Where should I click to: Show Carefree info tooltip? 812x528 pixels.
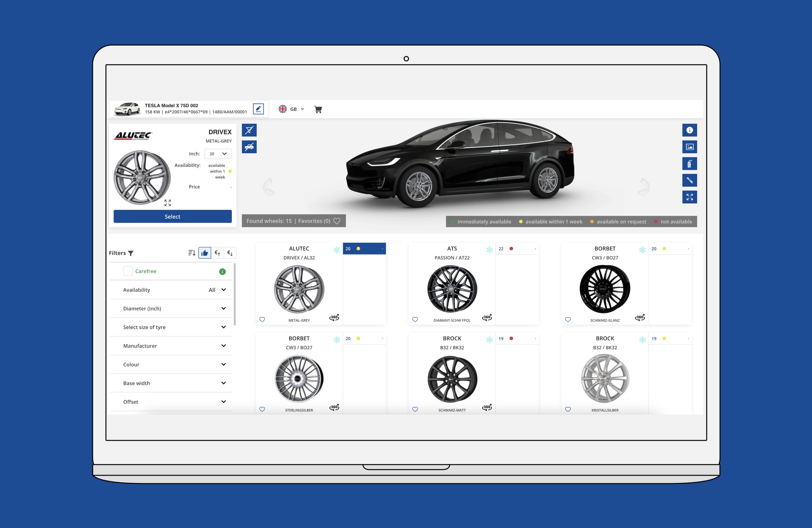[222, 271]
